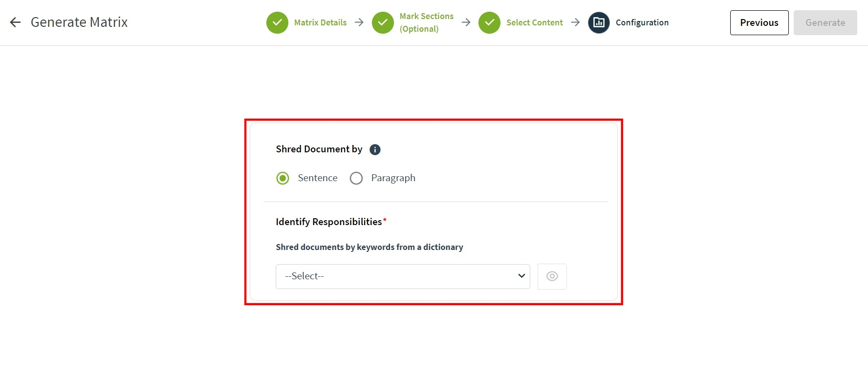Select the Paragraph radio button
868x374 pixels.
pos(356,178)
